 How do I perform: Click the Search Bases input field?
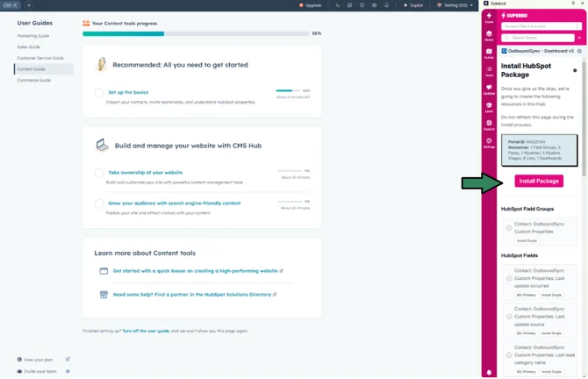tap(538, 38)
